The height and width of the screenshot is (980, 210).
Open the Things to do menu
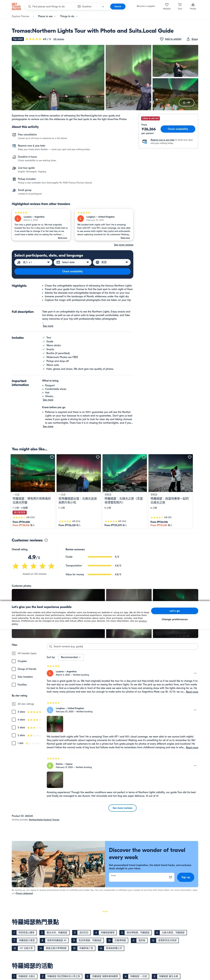pos(69,16)
